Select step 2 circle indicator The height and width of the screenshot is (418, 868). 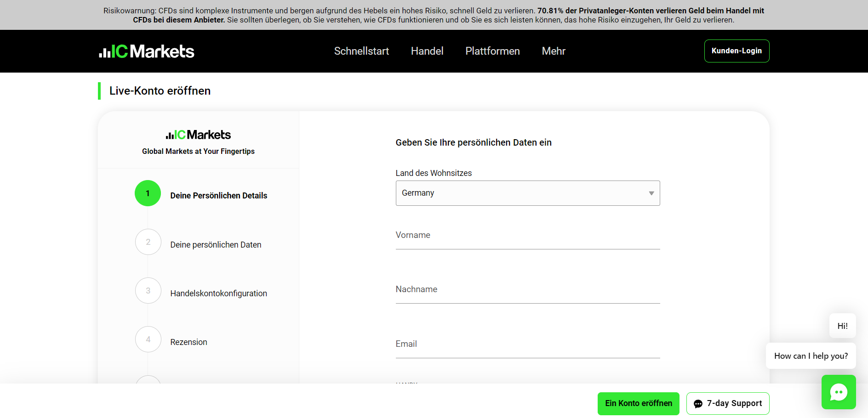[148, 242]
